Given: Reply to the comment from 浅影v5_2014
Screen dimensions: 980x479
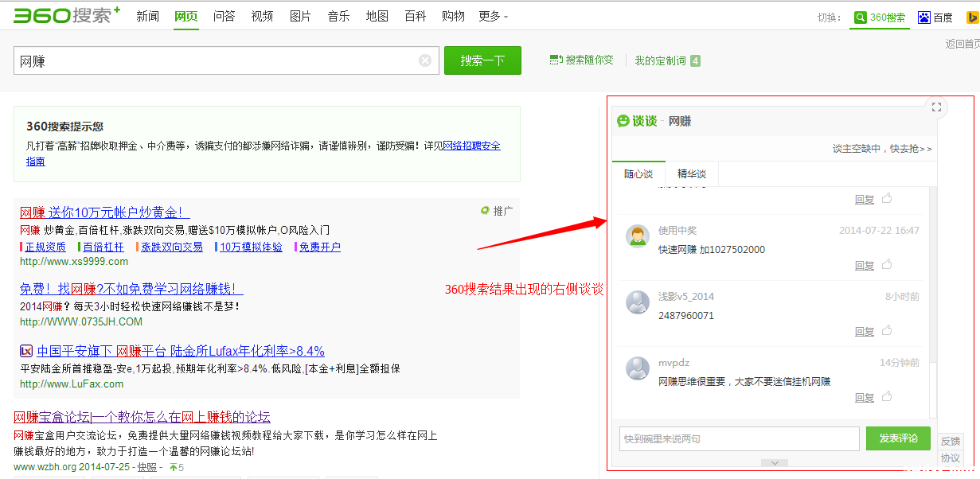Looking at the screenshot, I should pos(865,331).
